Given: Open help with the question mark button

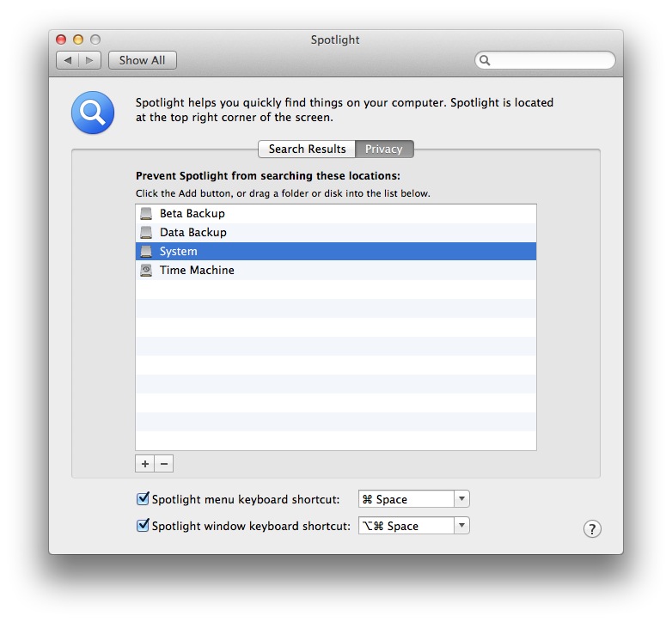Looking at the screenshot, I should click(x=592, y=528).
